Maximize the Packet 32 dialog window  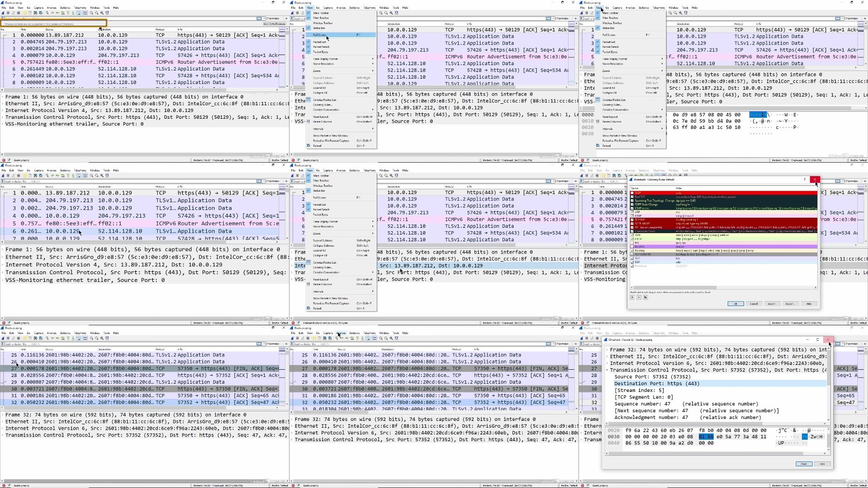[817, 340]
